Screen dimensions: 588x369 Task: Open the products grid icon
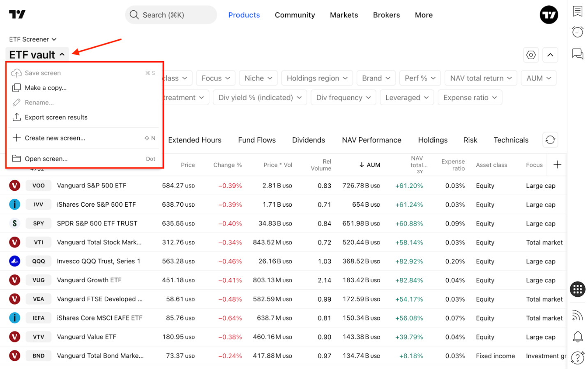577,289
